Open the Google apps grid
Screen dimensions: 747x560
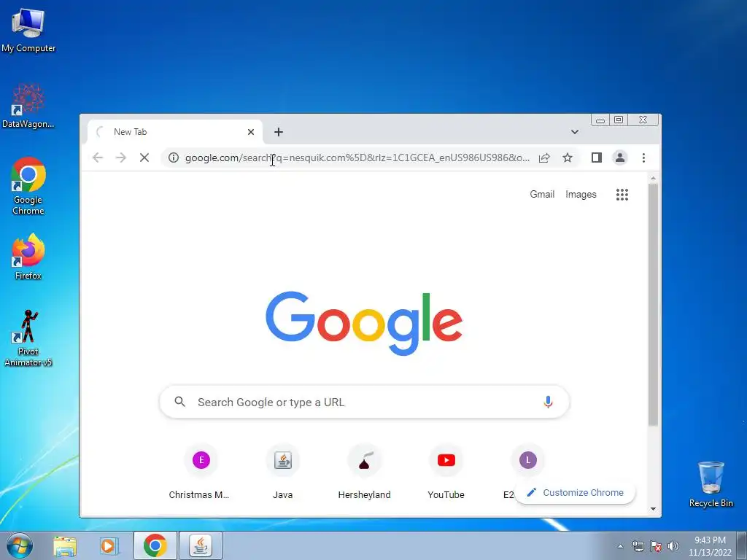[x=622, y=194]
